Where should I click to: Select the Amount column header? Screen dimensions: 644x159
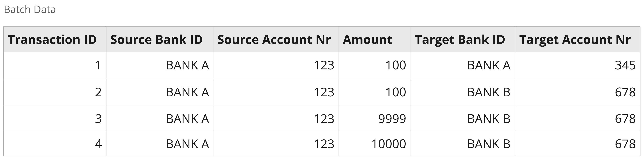click(367, 40)
